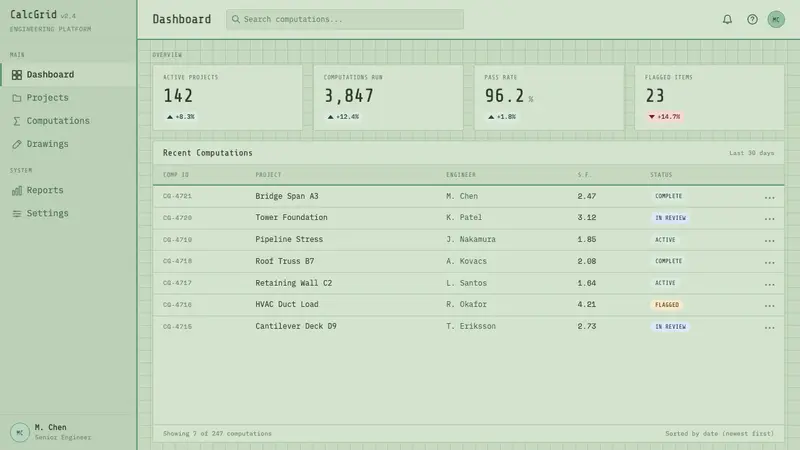Click engineer name J. Nakamura
Image resolution: width=800 pixels, height=450 pixels.
click(x=470, y=239)
